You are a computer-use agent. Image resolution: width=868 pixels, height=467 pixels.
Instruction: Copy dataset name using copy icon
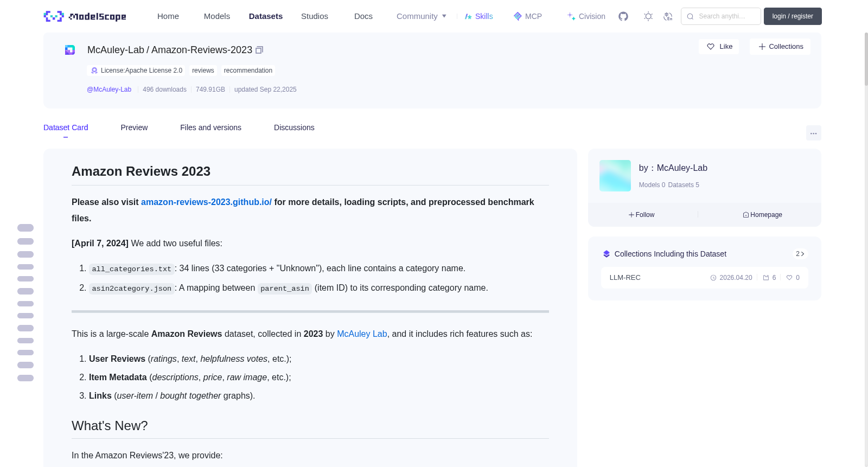point(259,50)
